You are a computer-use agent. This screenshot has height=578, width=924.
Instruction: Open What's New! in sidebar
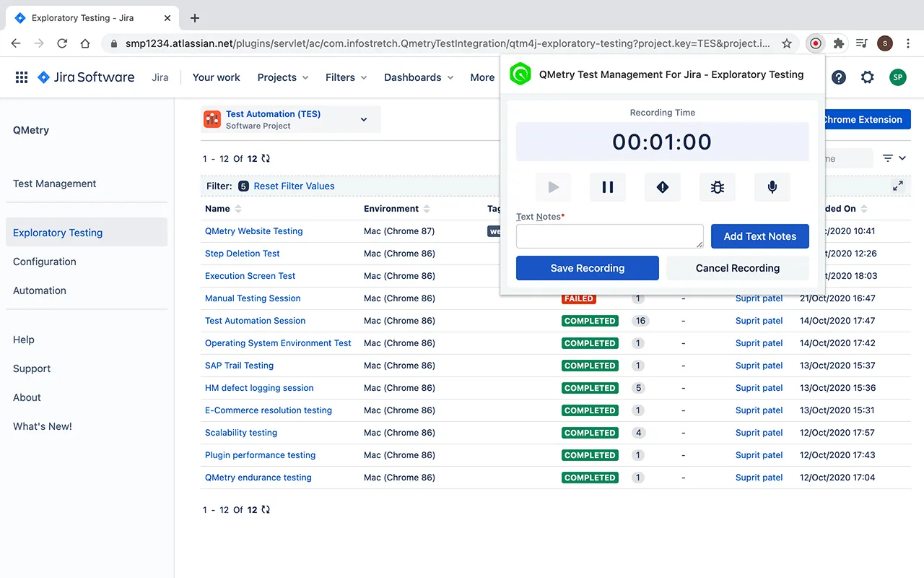point(43,426)
